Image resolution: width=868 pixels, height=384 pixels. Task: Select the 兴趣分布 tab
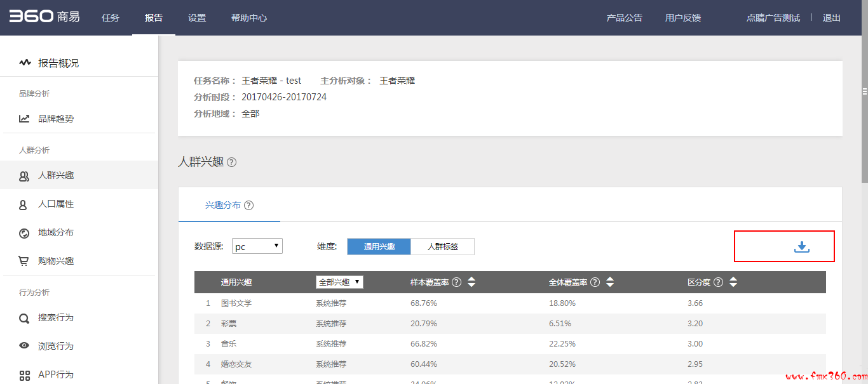(x=223, y=205)
